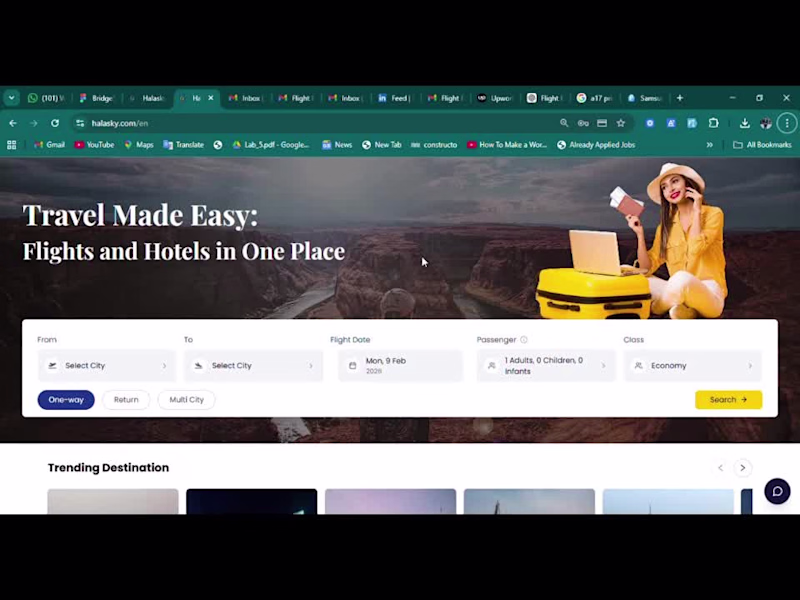800x600 pixels.
Task: Open the Flight Date picker
Action: (401, 366)
